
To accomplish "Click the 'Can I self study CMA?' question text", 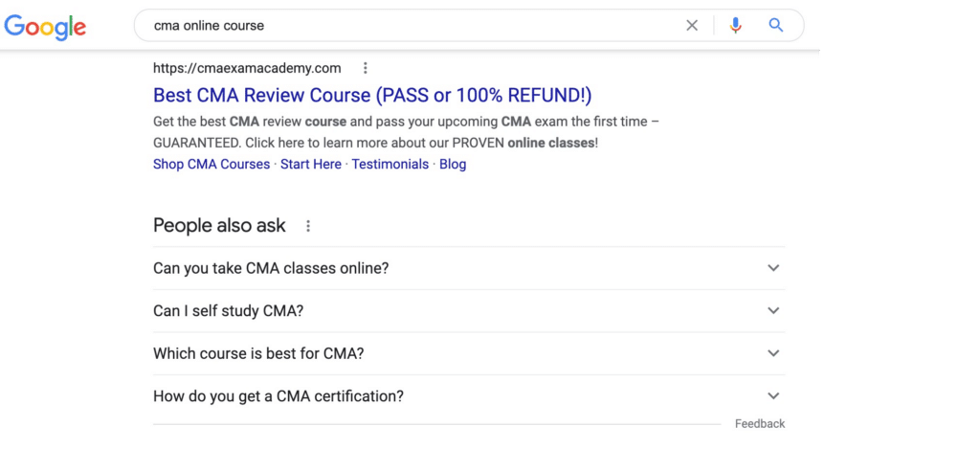I will tap(228, 311).
